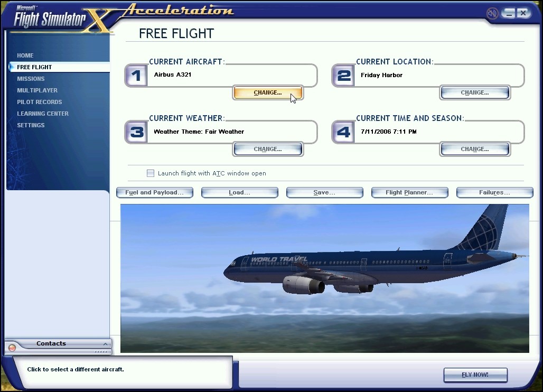
Task: Expand the Contacts panel chevron
Action: (105, 344)
